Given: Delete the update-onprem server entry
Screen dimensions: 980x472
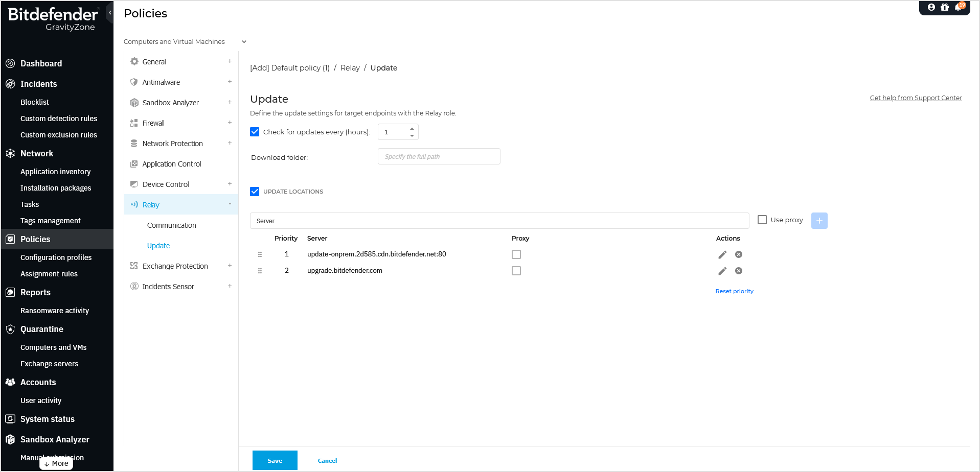Looking at the screenshot, I should [739, 254].
